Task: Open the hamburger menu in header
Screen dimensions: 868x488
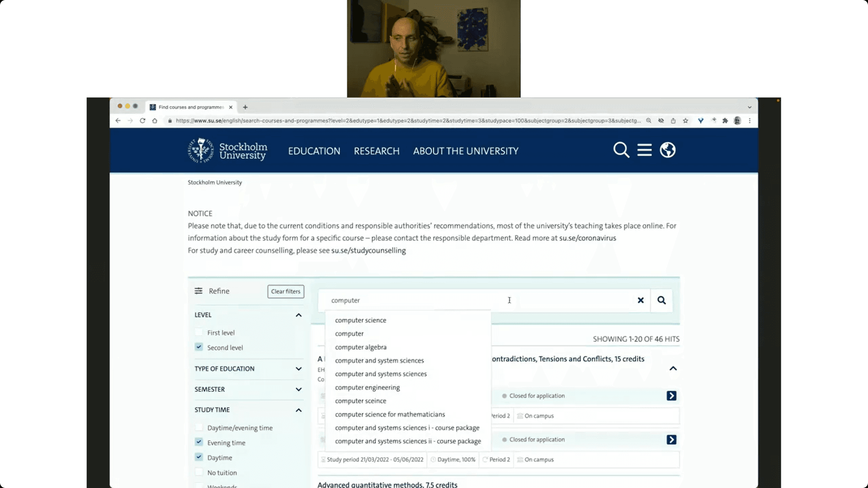Action: [644, 150]
